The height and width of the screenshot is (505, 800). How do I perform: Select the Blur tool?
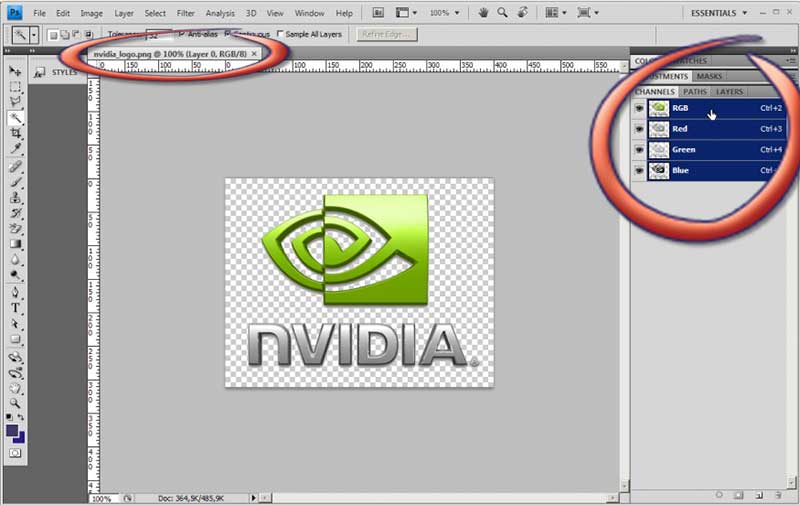tap(15, 260)
